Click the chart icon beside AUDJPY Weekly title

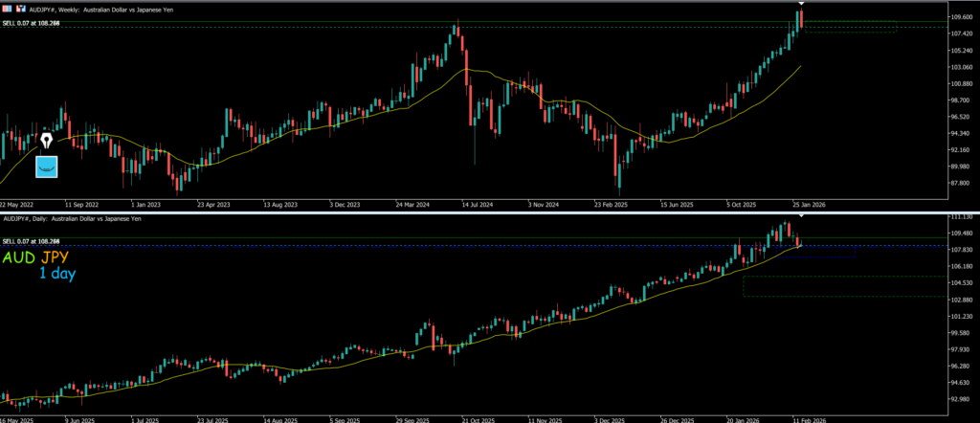point(7,8)
